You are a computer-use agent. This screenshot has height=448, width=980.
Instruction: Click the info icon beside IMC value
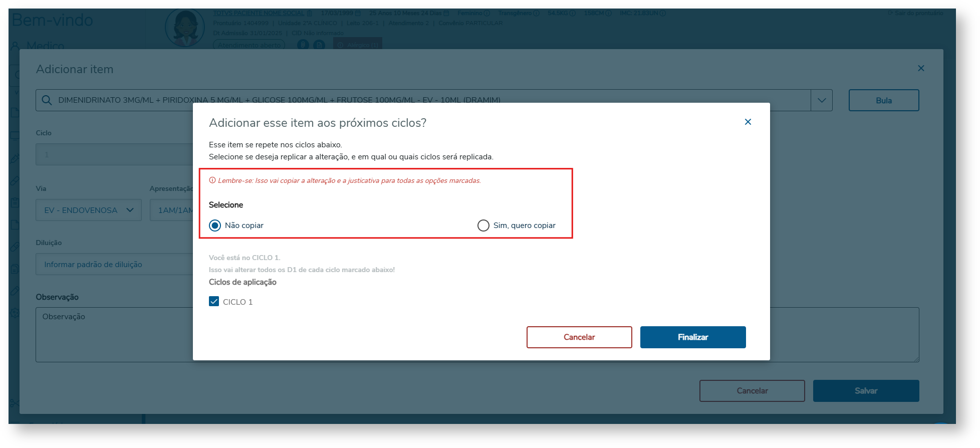663,13
